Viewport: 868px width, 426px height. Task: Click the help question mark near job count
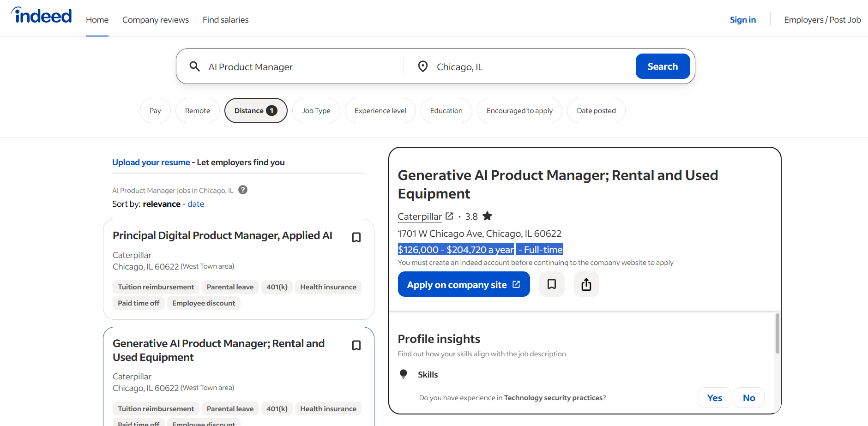pyautogui.click(x=242, y=190)
